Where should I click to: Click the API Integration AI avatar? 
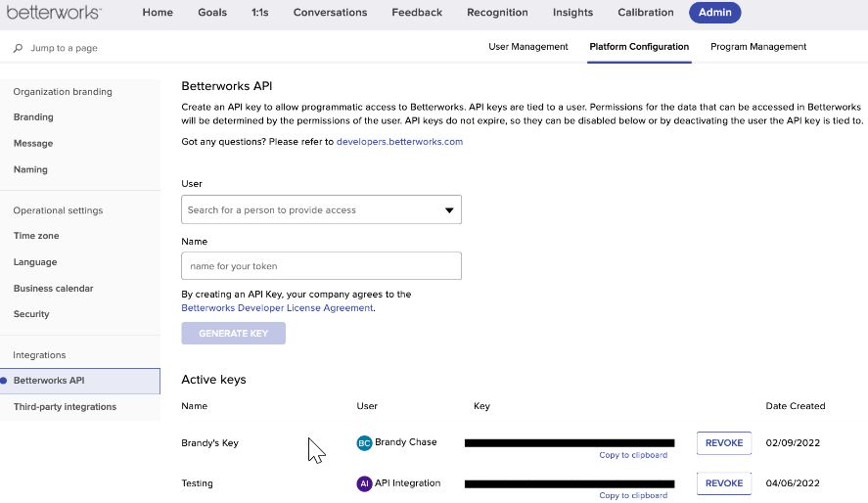tap(364, 483)
